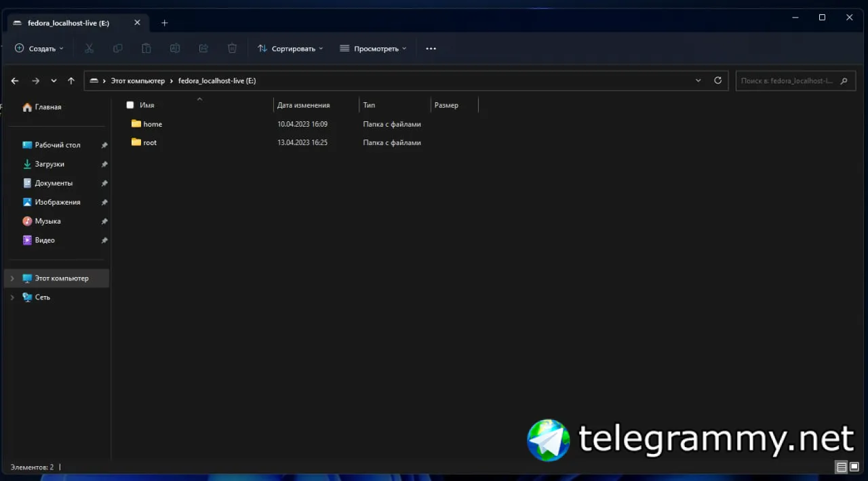Click the Copy icon in toolbar

pos(118,48)
